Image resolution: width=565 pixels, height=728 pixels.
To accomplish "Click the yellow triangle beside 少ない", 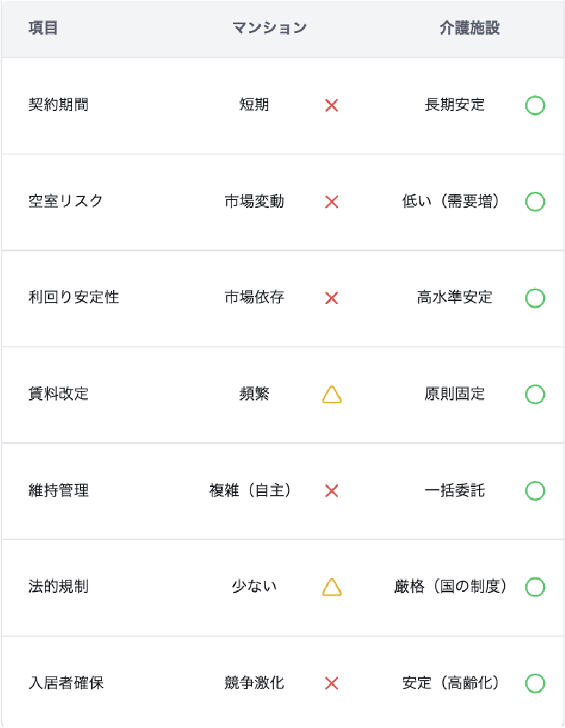I will click(x=332, y=588).
